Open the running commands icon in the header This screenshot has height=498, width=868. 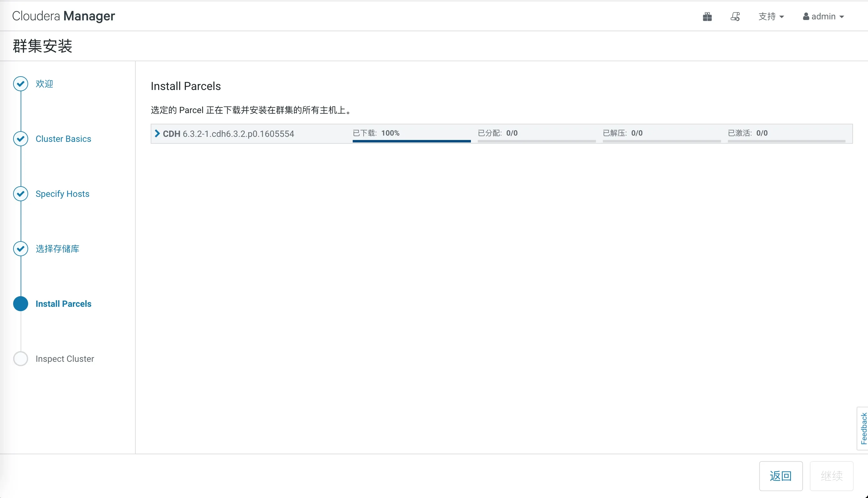click(x=735, y=16)
